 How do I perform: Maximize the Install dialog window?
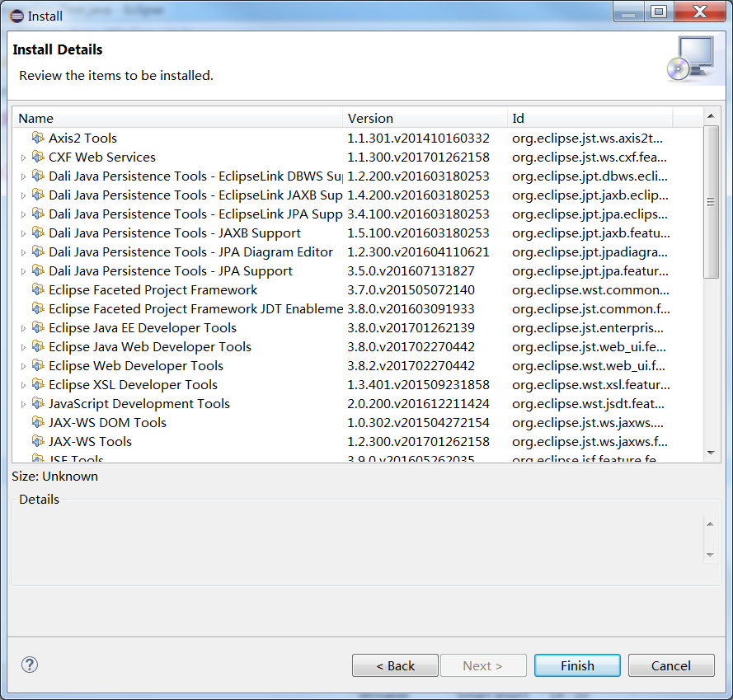tap(659, 12)
